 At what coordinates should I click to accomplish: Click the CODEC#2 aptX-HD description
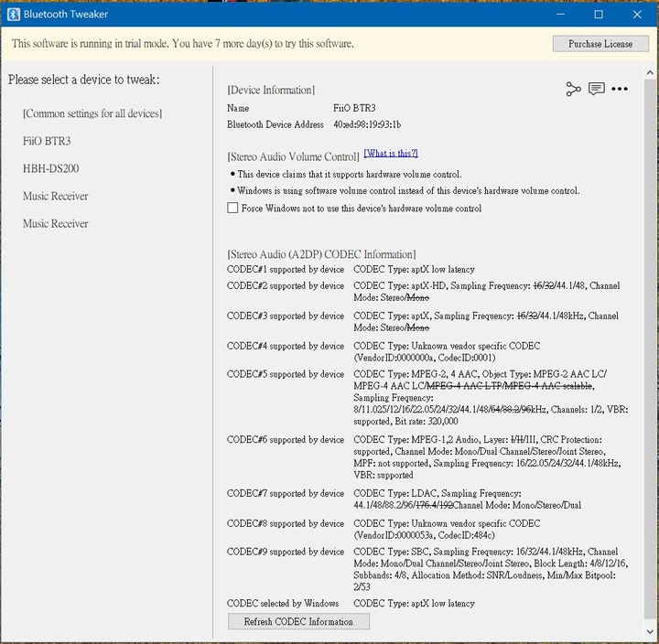[x=487, y=292]
